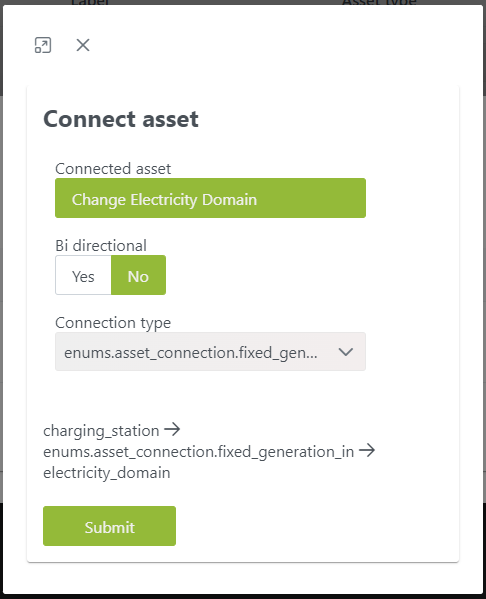486x599 pixels.
Task: Click the Connect asset heading
Action: coord(121,119)
